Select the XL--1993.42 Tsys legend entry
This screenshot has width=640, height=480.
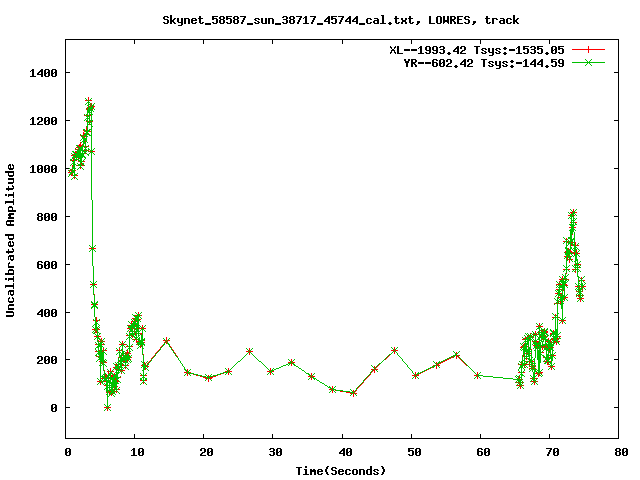476,50
